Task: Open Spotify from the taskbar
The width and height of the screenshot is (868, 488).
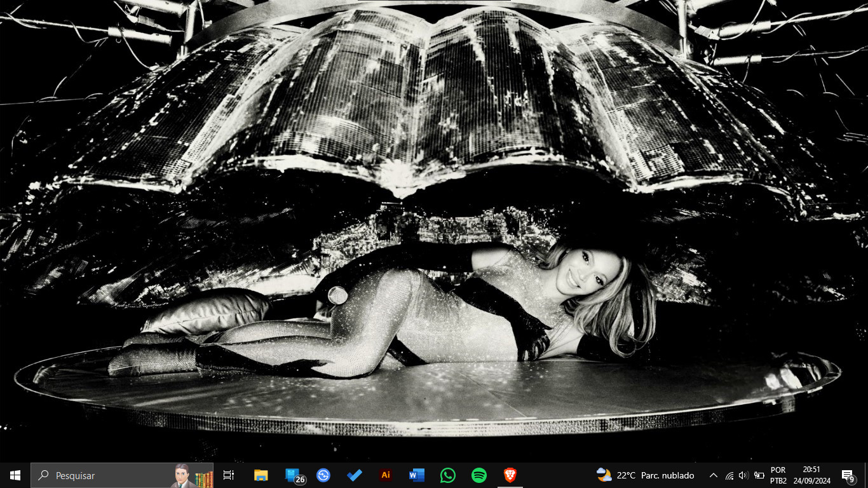Action: tap(479, 475)
